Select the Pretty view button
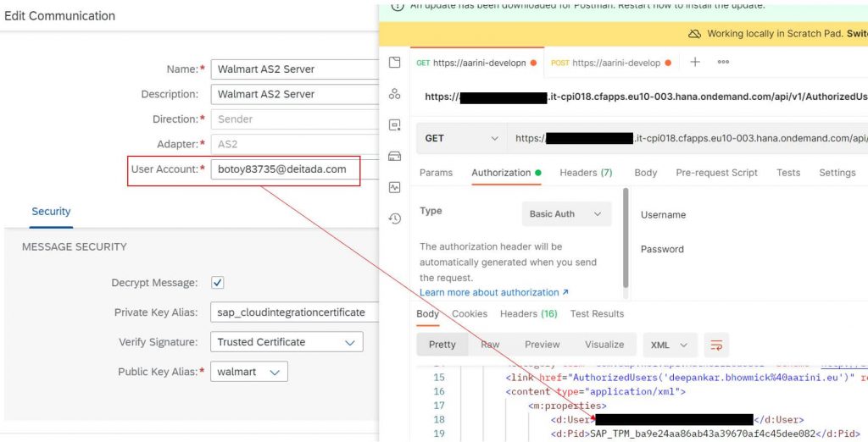The height and width of the screenshot is (442, 868). click(x=442, y=345)
